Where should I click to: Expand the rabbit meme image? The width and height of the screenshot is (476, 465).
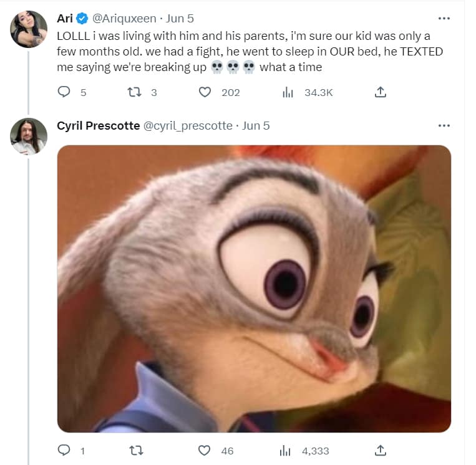[x=254, y=289]
